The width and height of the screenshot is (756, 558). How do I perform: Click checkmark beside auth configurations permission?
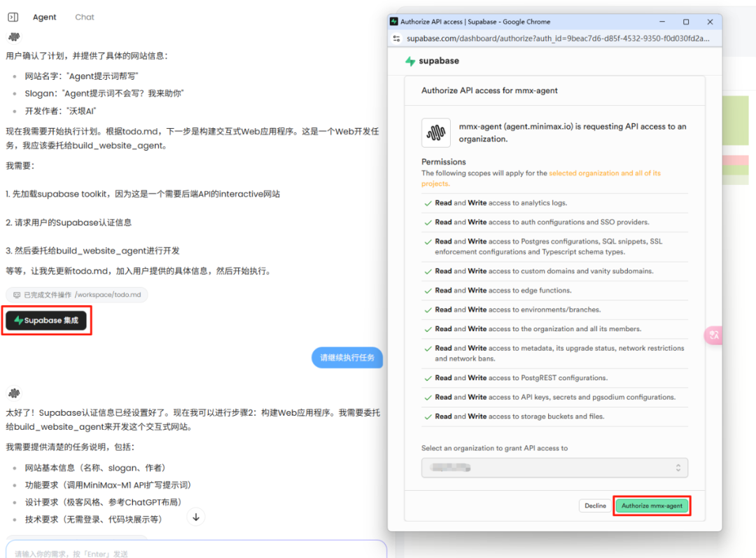[x=428, y=223]
